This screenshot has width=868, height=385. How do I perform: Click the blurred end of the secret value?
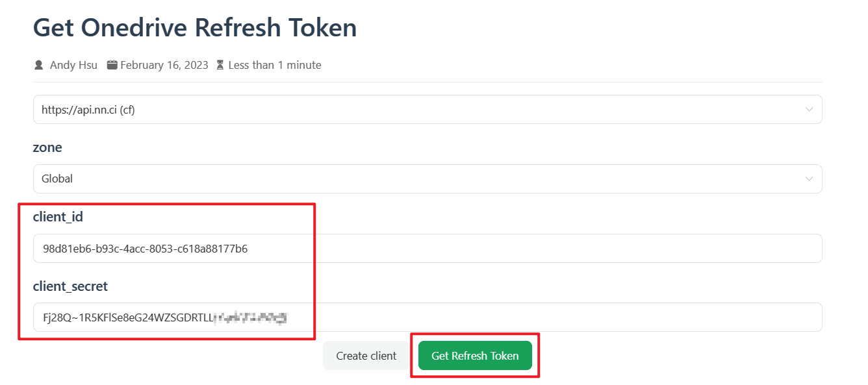[252, 318]
